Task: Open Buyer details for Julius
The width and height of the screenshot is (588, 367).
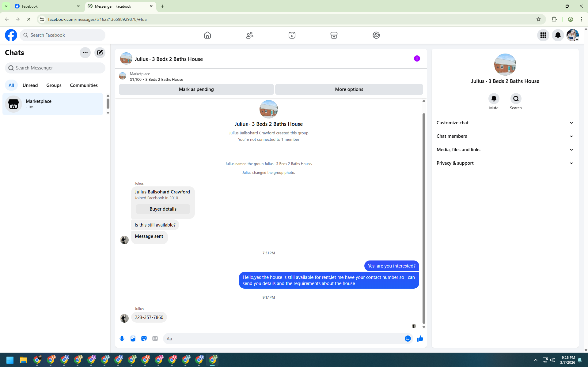Action: tap(163, 209)
